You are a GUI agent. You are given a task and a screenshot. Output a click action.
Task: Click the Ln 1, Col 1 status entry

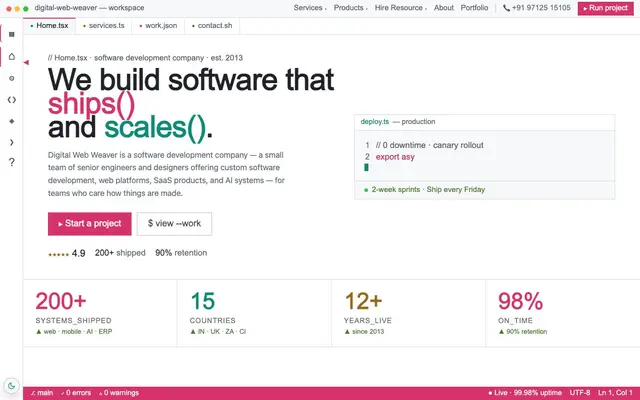coord(615,393)
